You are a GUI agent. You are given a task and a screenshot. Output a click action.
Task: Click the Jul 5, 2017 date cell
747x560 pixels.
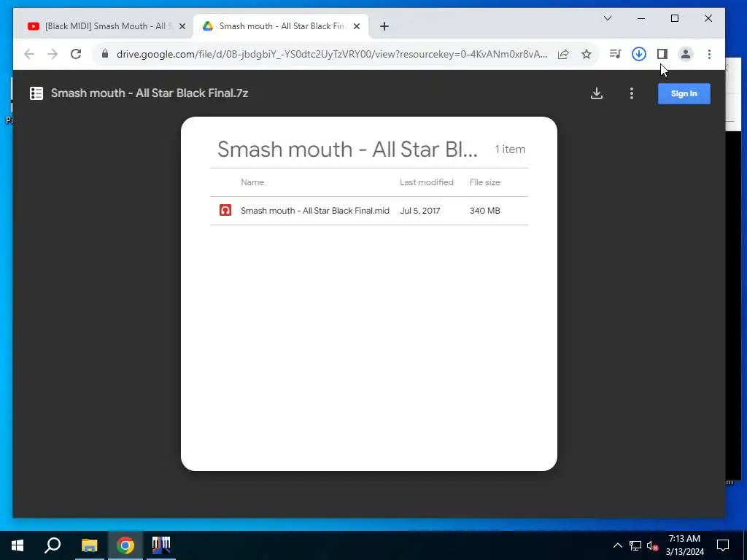coord(419,211)
